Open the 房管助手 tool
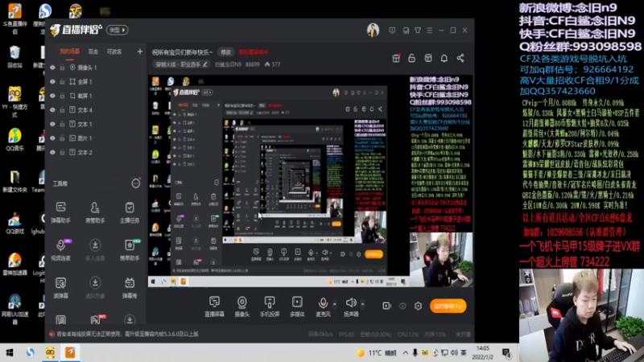644x362 pixels. point(95,212)
